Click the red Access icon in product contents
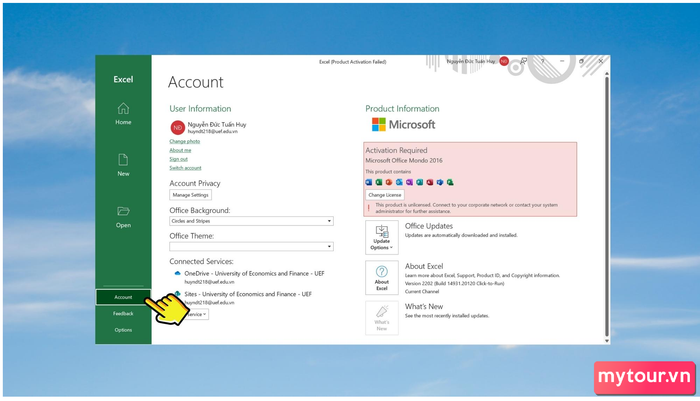The image size is (700, 401). point(430,182)
